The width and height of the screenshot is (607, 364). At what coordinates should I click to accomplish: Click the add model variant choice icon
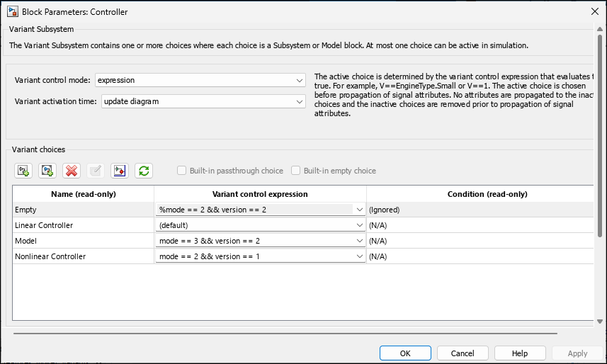[x=47, y=171]
